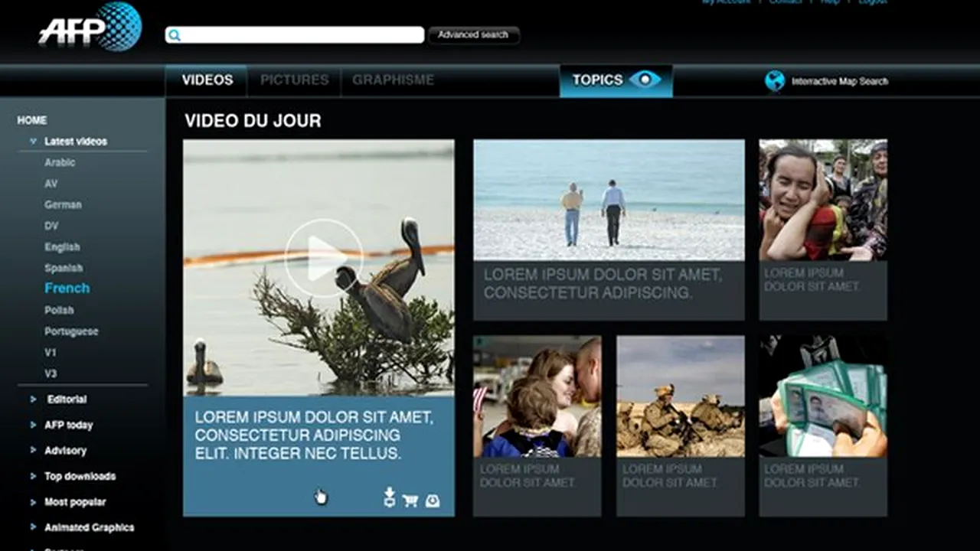Expand the Editorial section
Viewport: 980px width, 551px height.
coord(33,399)
